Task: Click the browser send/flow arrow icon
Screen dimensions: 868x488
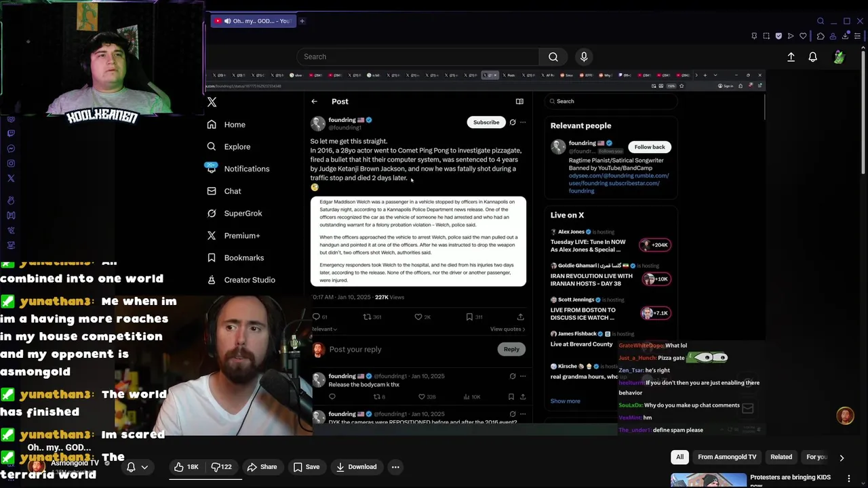Action: [x=791, y=36]
